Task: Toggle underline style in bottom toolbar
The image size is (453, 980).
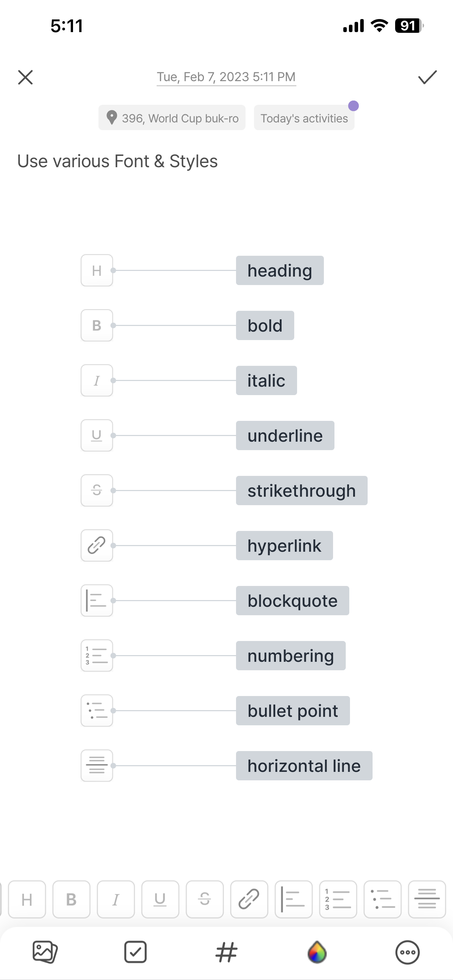Action: 160,899
